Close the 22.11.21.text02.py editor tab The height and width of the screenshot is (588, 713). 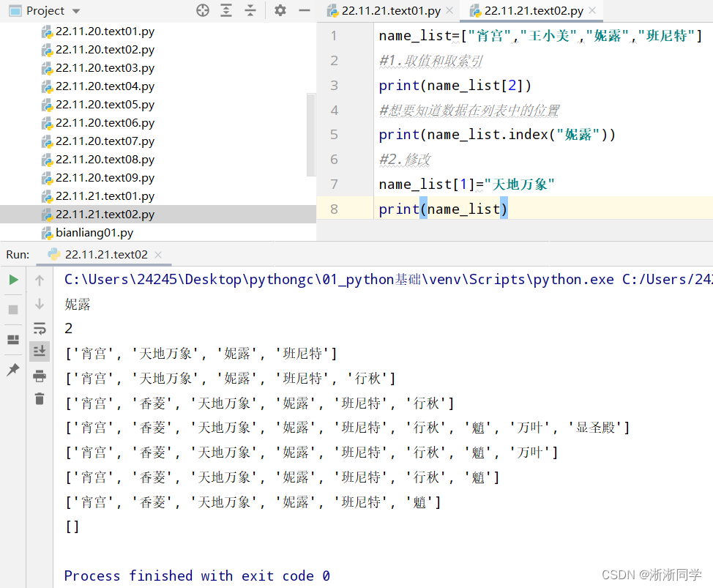592,10
